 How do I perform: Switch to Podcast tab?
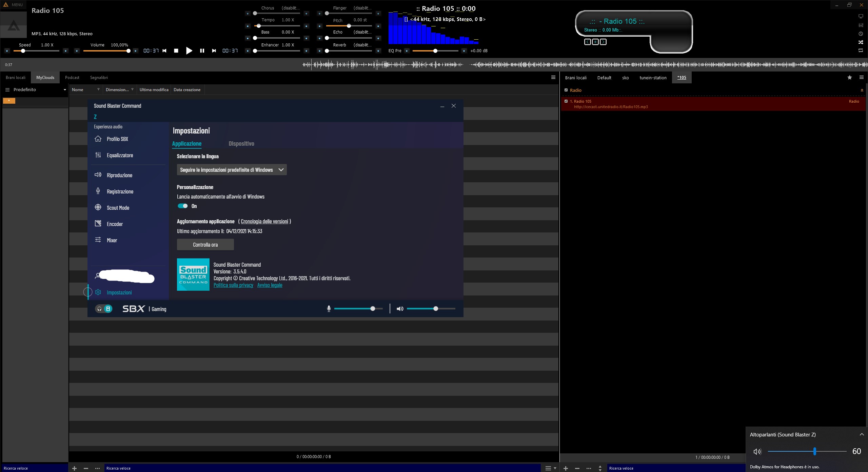[x=72, y=78]
